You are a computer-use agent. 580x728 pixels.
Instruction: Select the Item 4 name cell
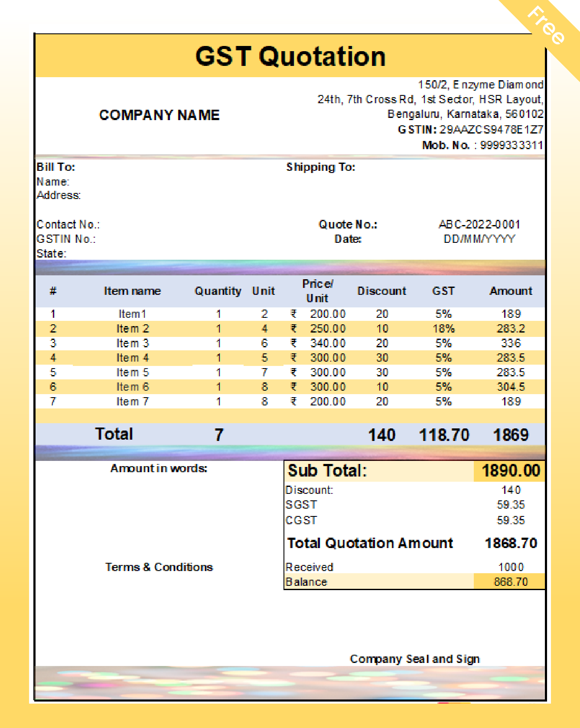click(132, 358)
